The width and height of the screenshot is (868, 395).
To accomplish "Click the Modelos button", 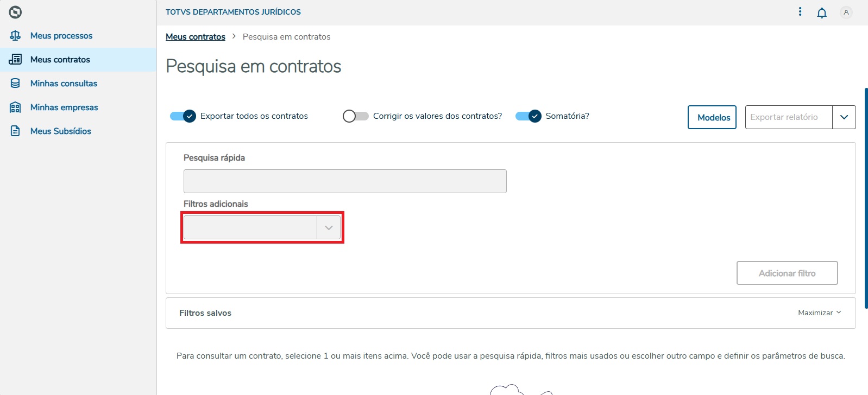I will click(x=712, y=117).
